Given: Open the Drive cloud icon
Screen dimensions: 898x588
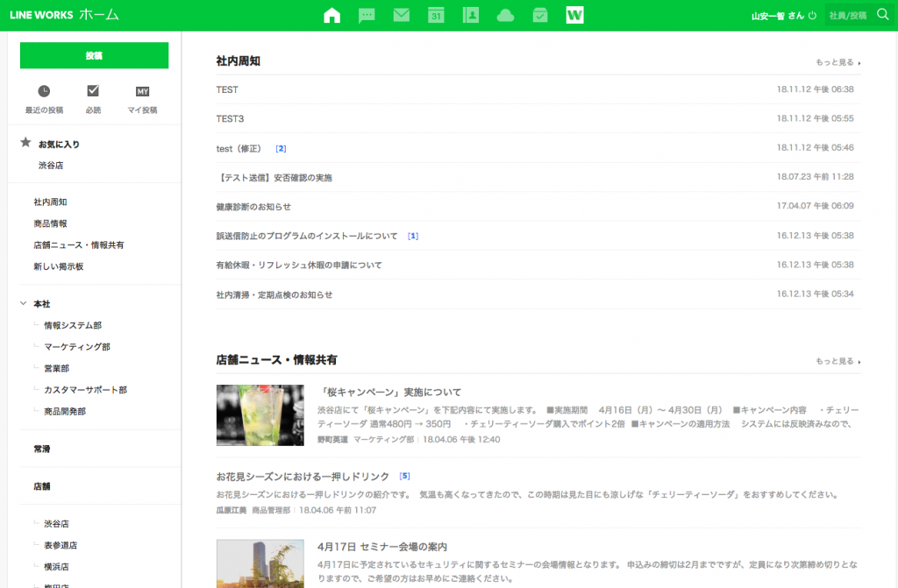Looking at the screenshot, I should click(505, 15).
